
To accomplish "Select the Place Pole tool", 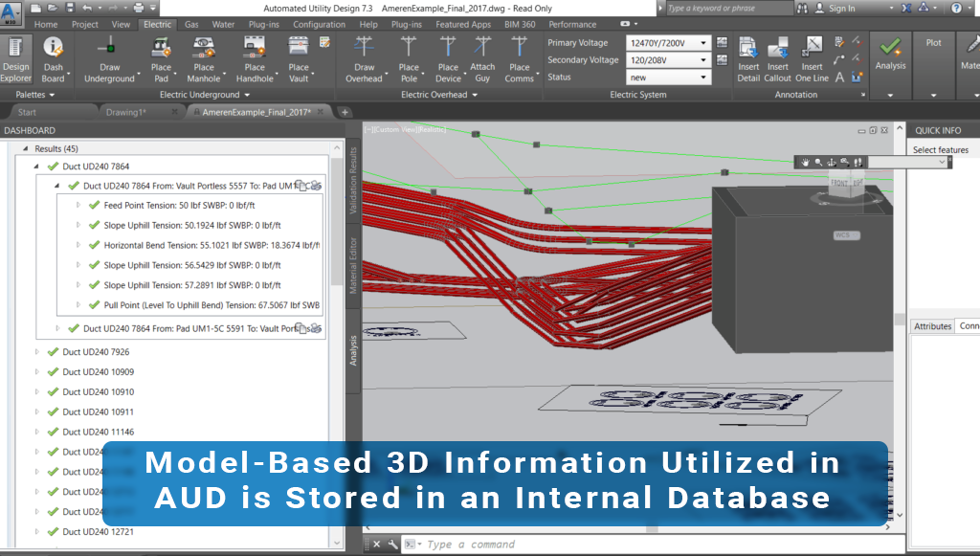I will pos(409,60).
